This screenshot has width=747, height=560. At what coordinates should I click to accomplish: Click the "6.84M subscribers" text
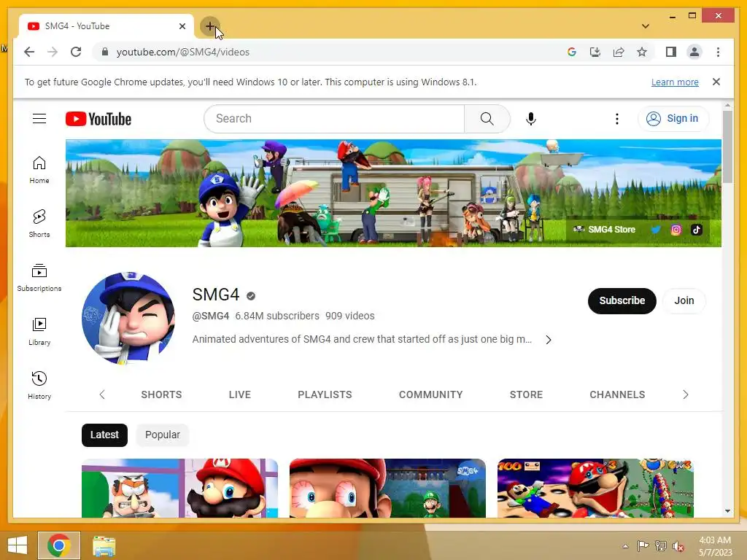click(x=276, y=316)
